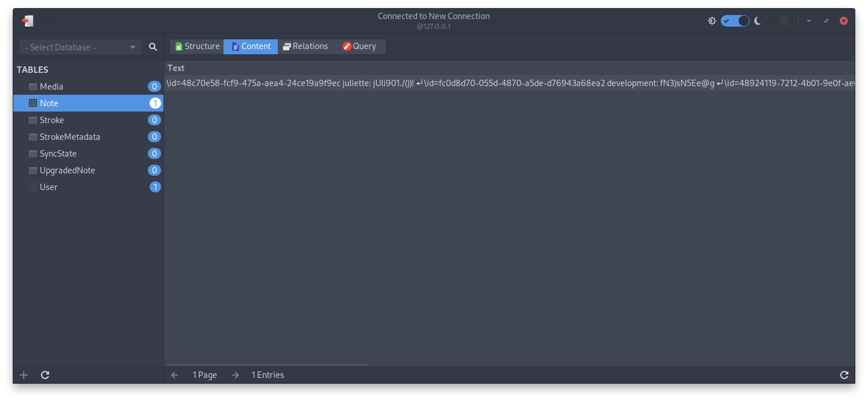
Task: Click the add table plus icon
Action: coord(24,375)
